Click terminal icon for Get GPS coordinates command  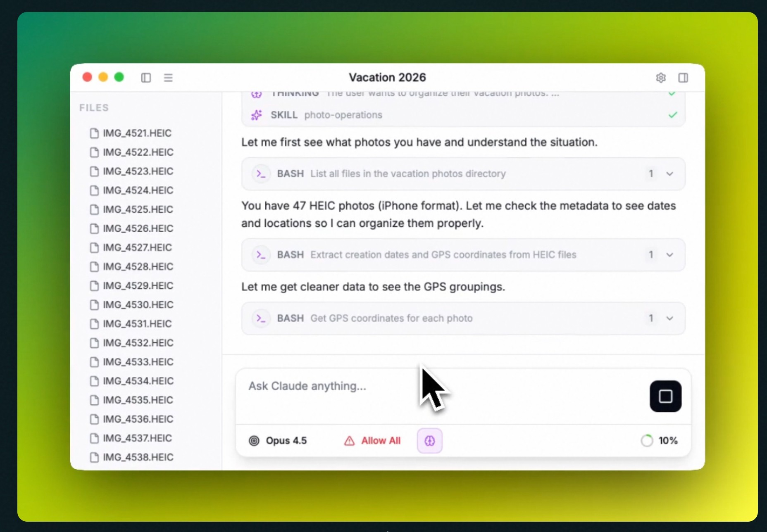click(x=261, y=318)
